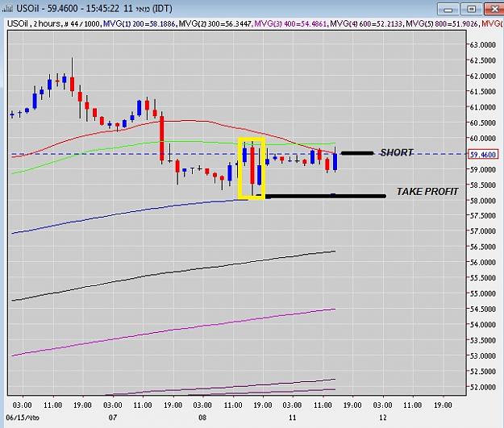Click the 55.0000 price axis label

(483, 293)
